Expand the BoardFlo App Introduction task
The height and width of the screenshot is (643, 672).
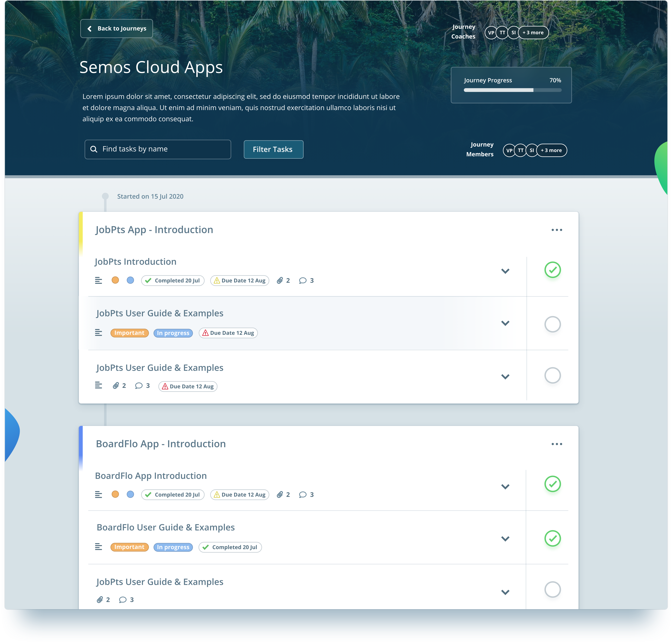[505, 486]
